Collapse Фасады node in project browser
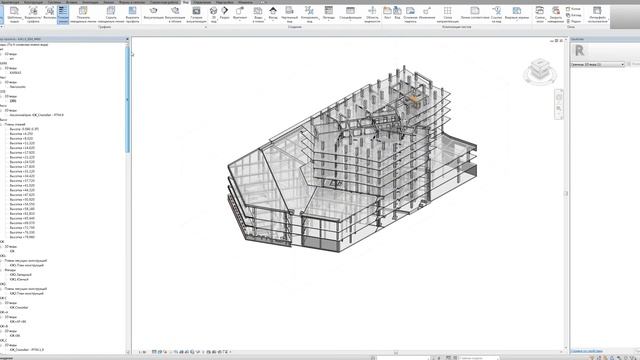Screen dimensions: 640x360 pos(1,270)
